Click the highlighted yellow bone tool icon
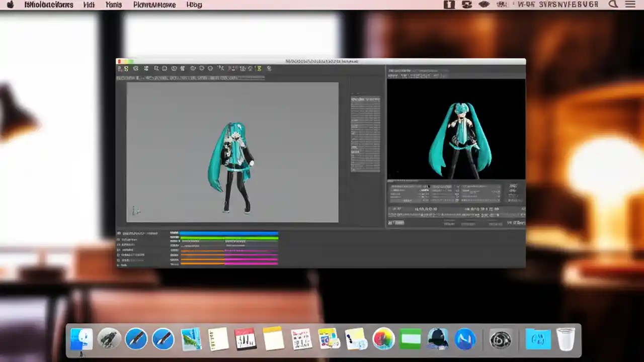This screenshot has height=362, width=644. point(260,68)
